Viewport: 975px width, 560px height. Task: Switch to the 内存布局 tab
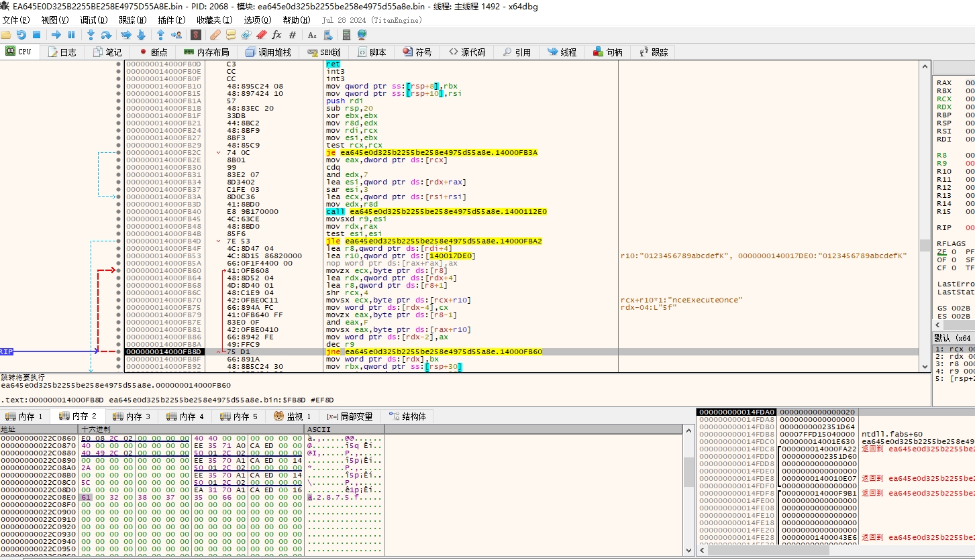(x=207, y=52)
